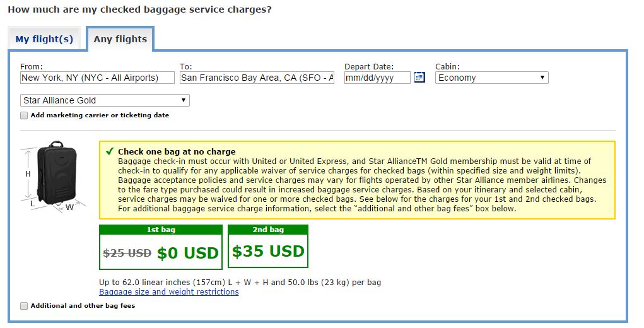Click the Check one bag at no charge heading
The image size is (644, 328).
coord(177,151)
